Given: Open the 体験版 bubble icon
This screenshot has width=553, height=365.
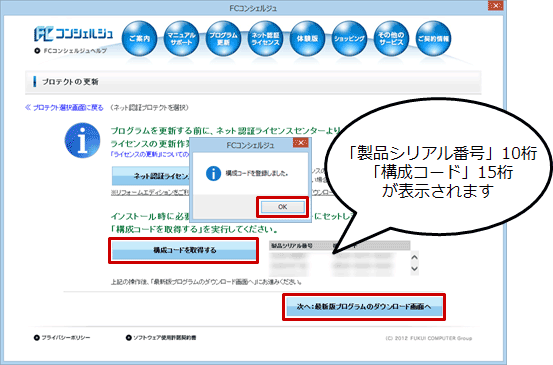Looking at the screenshot, I should (307, 38).
